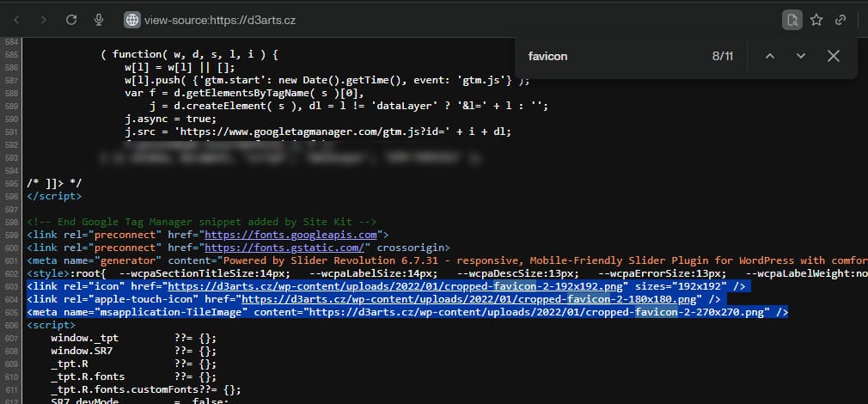The width and height of the screenshot is (868, 404).
Task: Click the globe site info icon
Action: (x=131, y=19)
